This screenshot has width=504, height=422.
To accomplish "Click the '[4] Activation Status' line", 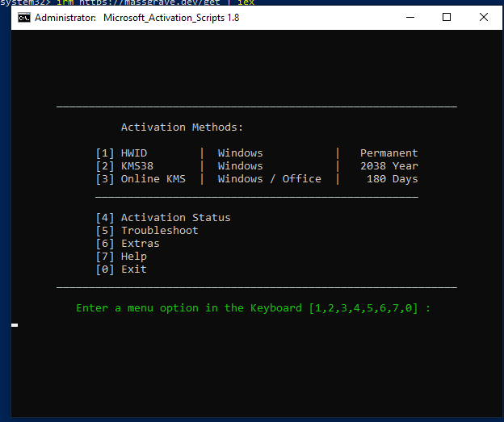I will 163,218.
